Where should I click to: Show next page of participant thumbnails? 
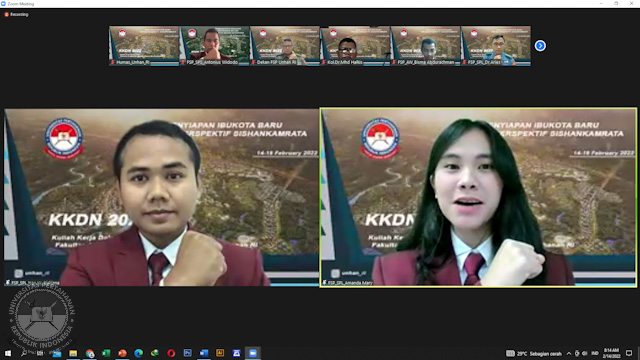tap(540, 46)
